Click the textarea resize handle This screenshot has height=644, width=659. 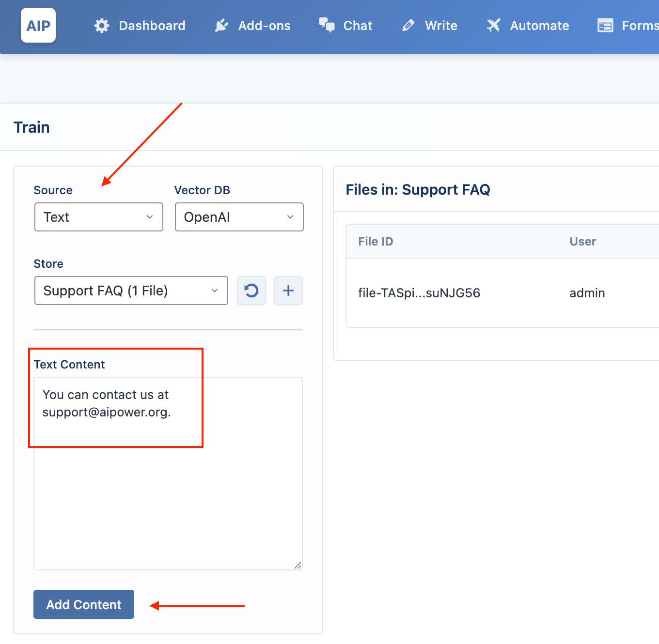[x=298, y=565]
